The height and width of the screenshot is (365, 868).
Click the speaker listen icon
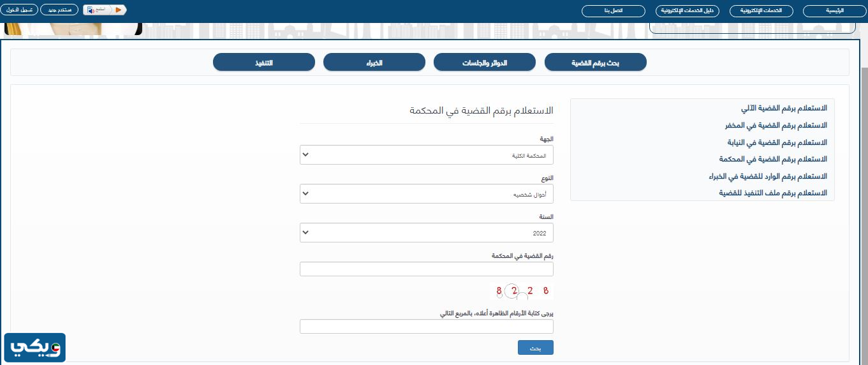[x=91, y=10]
